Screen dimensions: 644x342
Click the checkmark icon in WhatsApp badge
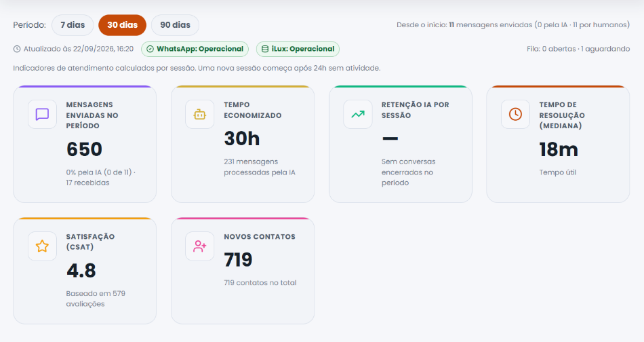point(150,49)
